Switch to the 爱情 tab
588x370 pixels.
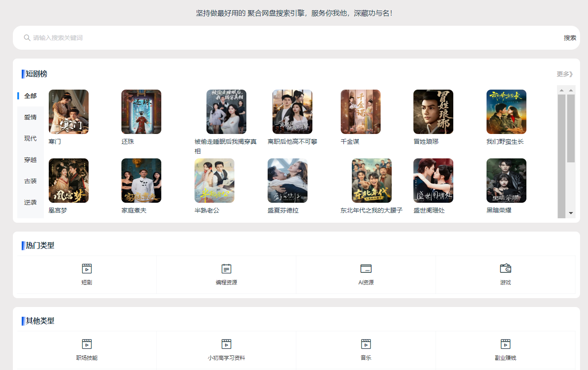coord(31,117)
